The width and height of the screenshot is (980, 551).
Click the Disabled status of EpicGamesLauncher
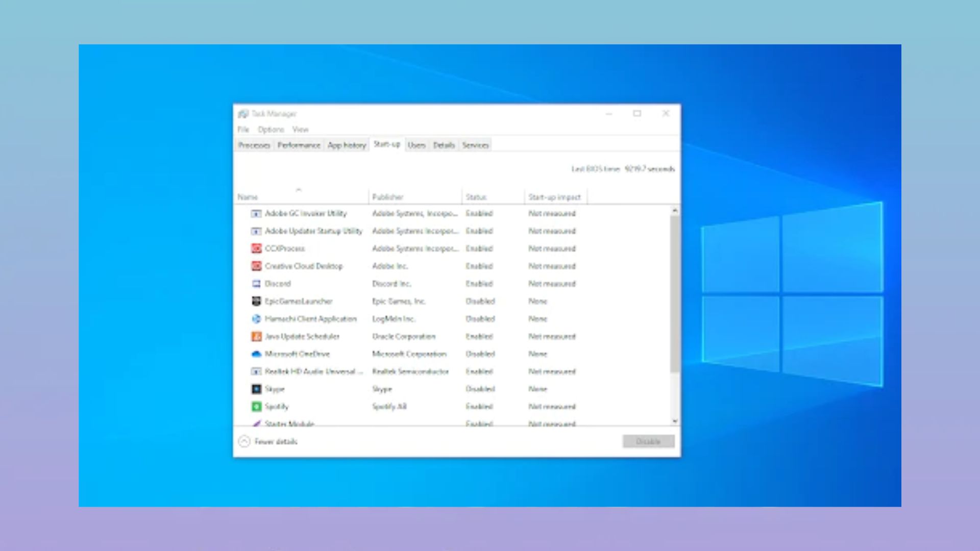480,301
